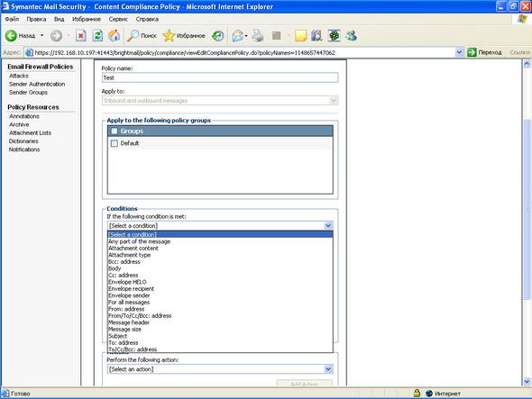
Task: Select 'Message header' condition
Action: (x=220, y=322)
